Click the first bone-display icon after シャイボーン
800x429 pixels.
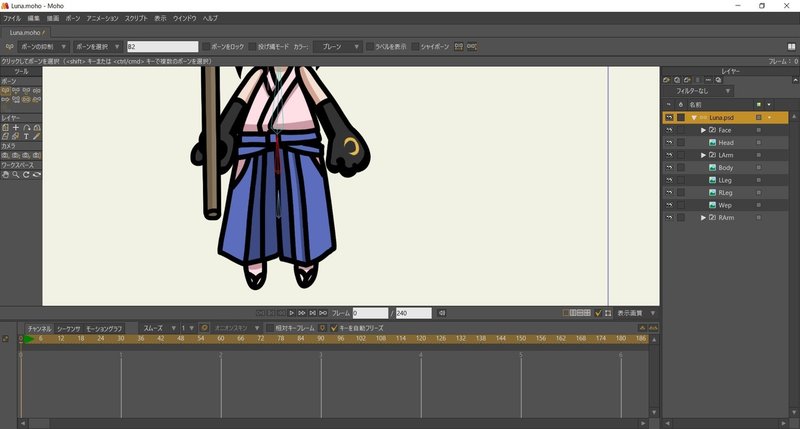(459, 46)
